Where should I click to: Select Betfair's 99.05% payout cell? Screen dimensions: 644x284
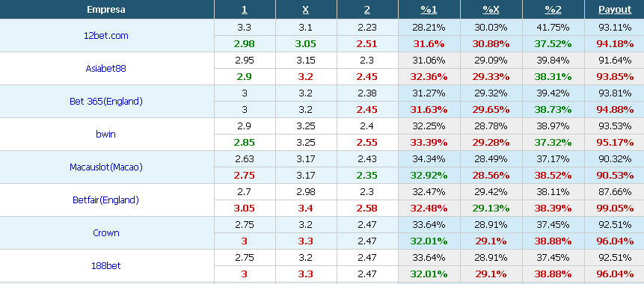coord(615,208)
